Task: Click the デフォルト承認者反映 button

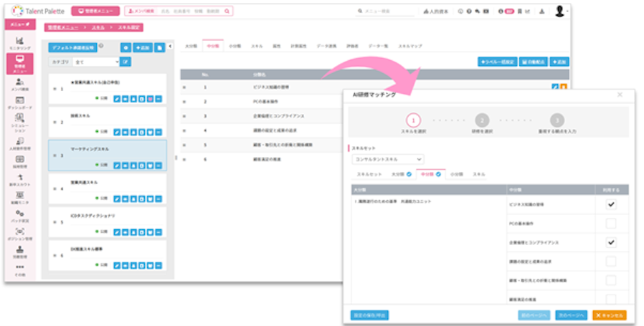Action: pos(72,47)
